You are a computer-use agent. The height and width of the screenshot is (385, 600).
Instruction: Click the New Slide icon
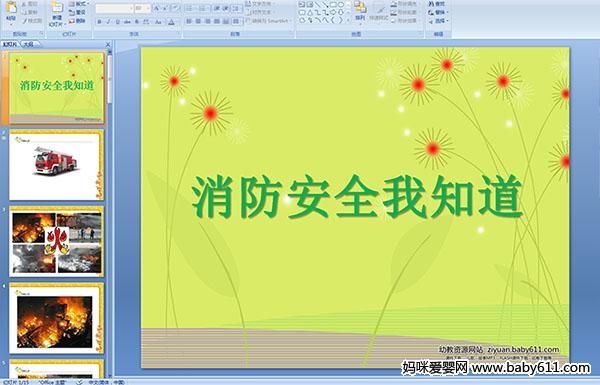pos(57,13)
